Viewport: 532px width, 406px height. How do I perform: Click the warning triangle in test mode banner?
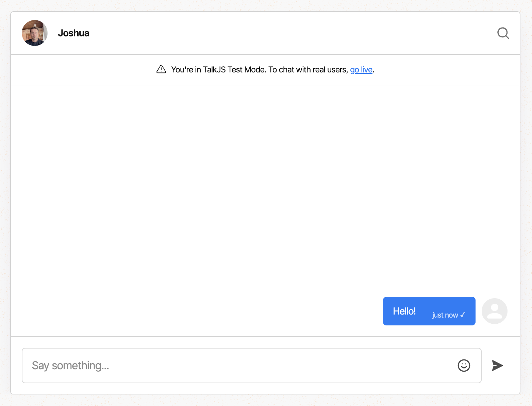pos(161,69)
